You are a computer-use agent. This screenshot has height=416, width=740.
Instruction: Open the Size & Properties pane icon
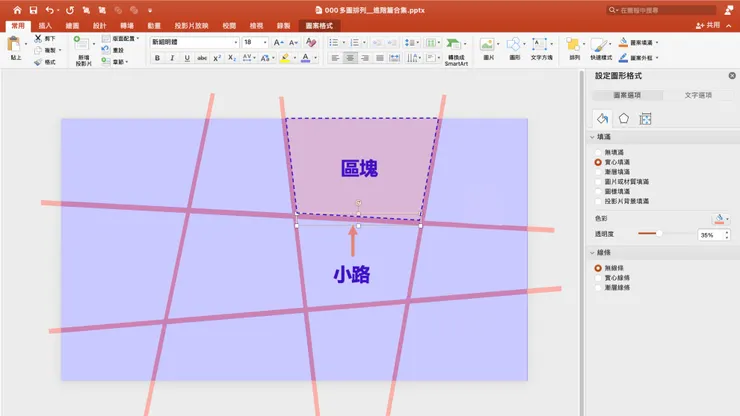[x=645, y=119]
